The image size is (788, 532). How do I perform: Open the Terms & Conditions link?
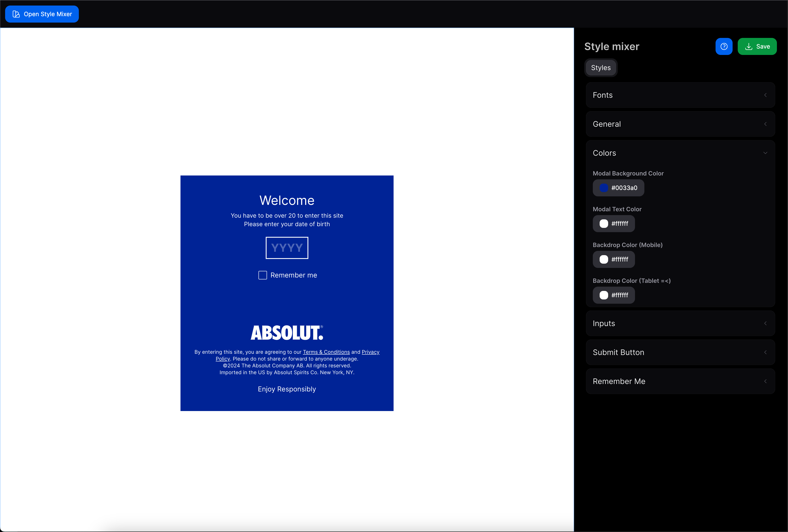pyautogui.click(x=326, y=352)
